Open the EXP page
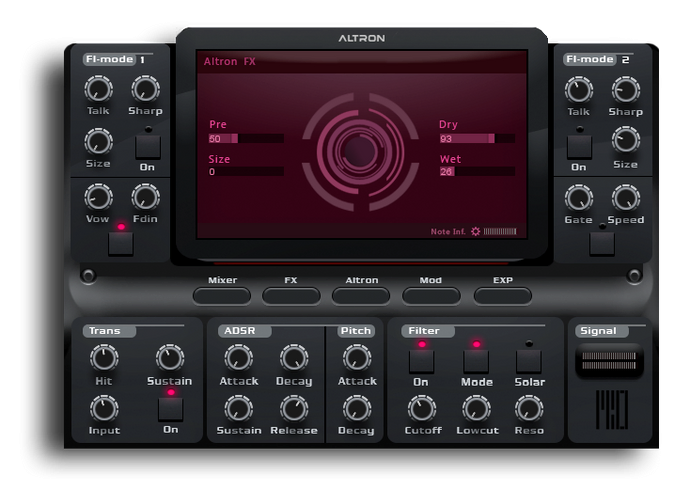The image size is (690, 490). (x=503, y=296)
